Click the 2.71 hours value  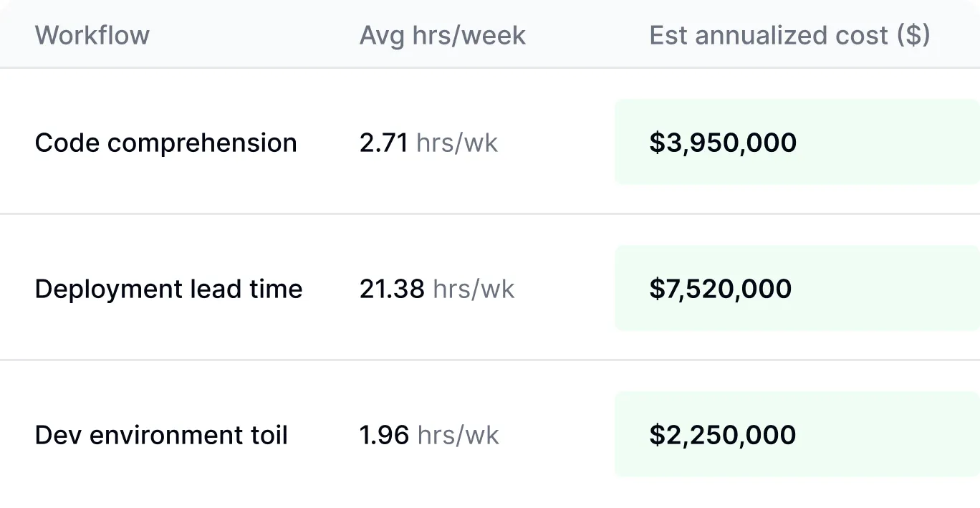(x=383, y=143)
